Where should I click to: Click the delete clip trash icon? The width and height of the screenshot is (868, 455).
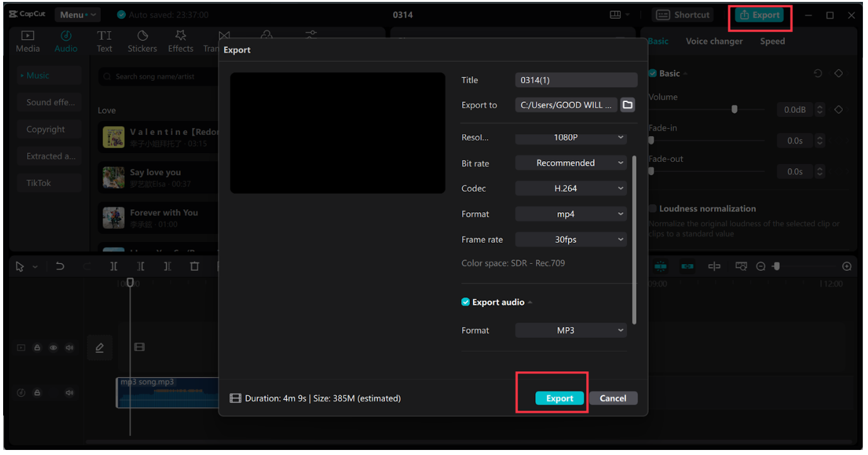(x=195, y=266)
